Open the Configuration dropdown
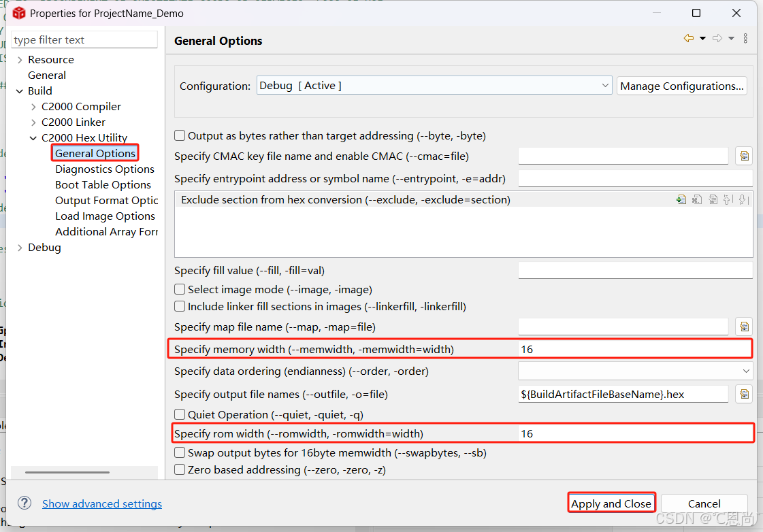Viewport: 763px width, 532px height. [434, 86]
